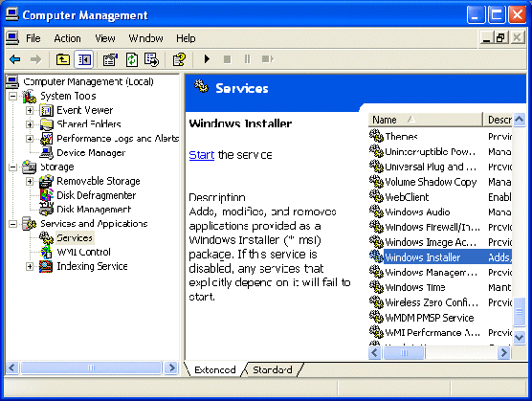Click the tree pane scroll-left arrow
Screen dimensions: 532x401
12,368
